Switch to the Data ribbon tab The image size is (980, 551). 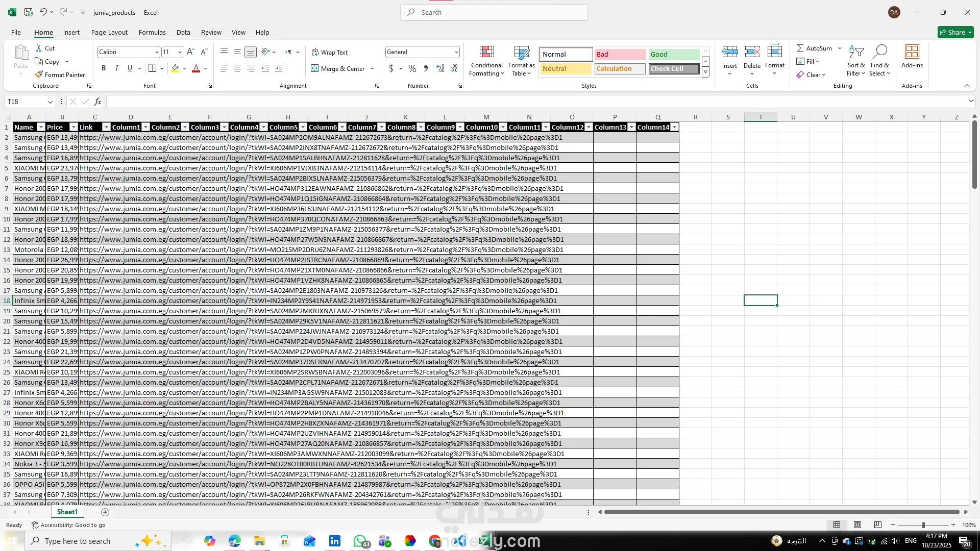click(183, 32)
